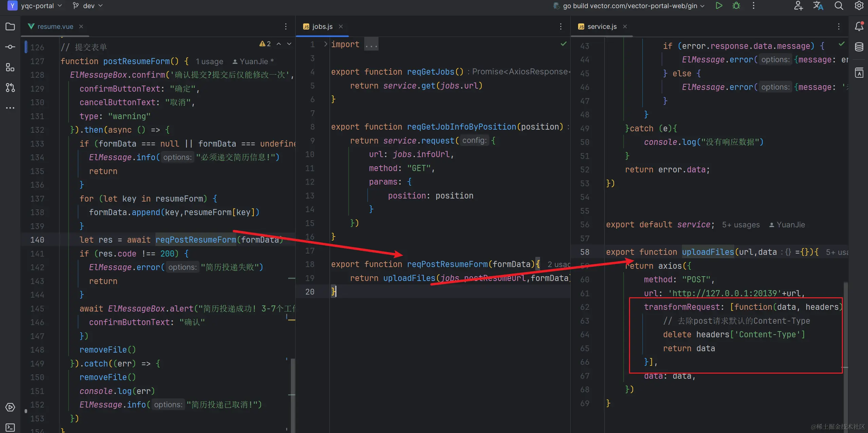Open Search Everywhere magnifier
868x433 pixels.
click(x=839, y=6)
